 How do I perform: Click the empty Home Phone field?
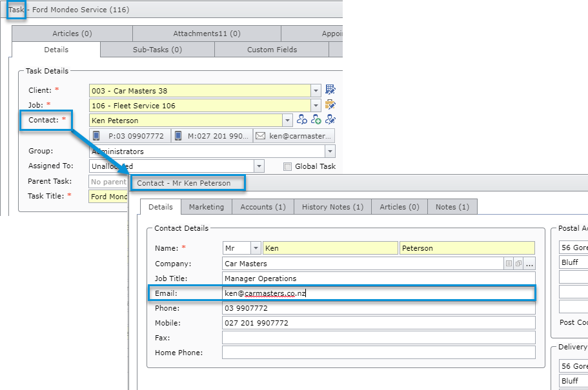click(x=379, y=353)
